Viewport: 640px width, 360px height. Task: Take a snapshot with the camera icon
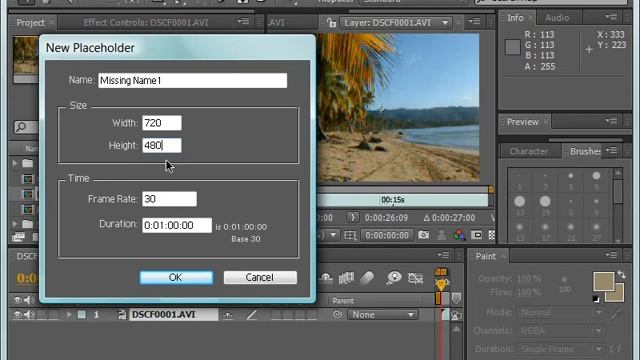[x=423, y=235]
